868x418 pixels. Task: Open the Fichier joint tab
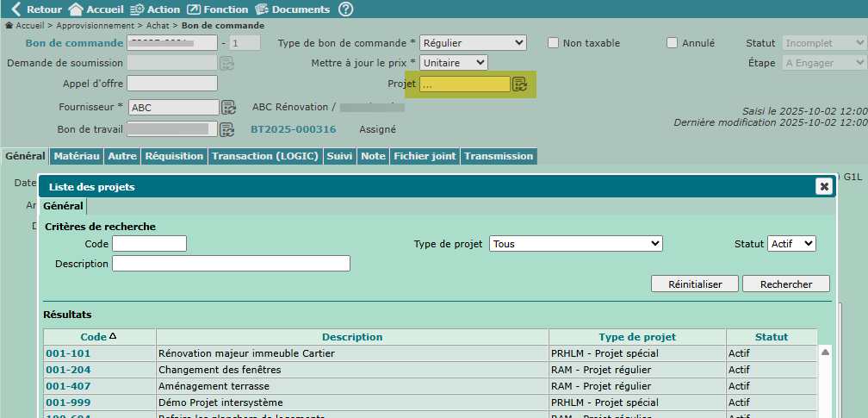(x=425, y=156)
